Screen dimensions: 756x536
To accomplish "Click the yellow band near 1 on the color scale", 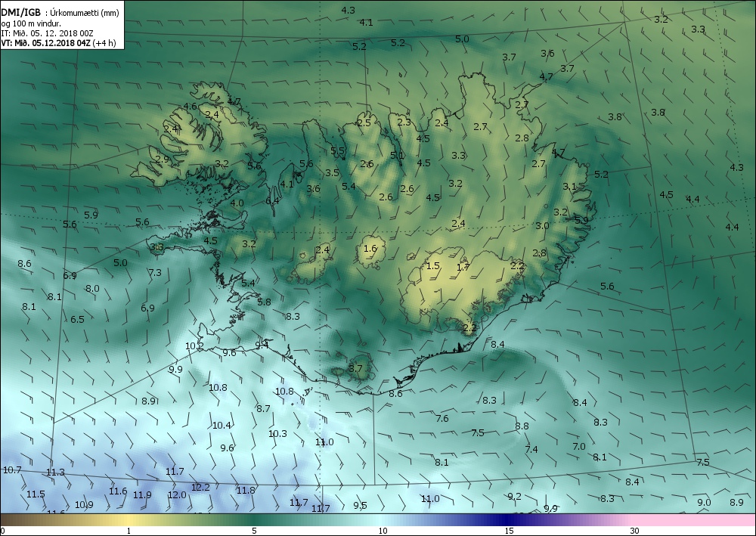I will pos(128,520).
